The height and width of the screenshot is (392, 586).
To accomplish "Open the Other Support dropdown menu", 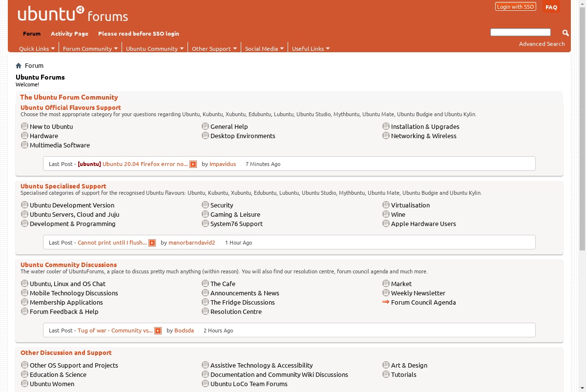I will (214, 48).
